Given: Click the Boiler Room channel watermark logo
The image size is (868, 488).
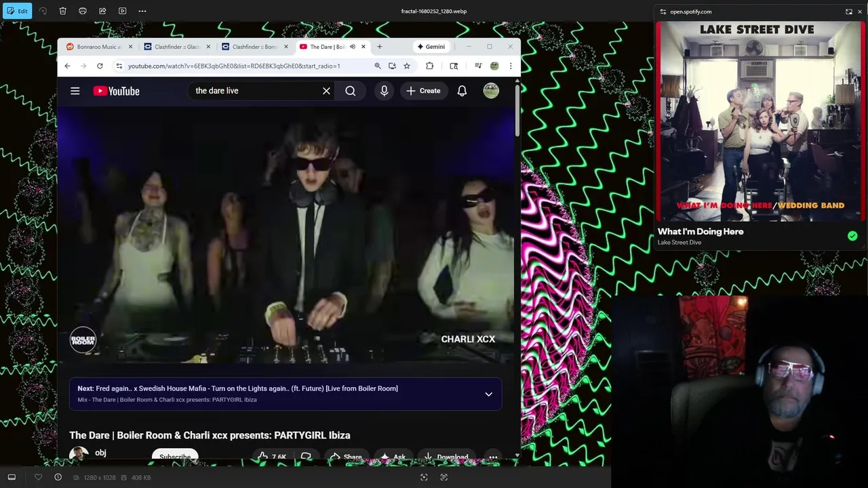Looking at the screenshot, I should pos(83,340).
